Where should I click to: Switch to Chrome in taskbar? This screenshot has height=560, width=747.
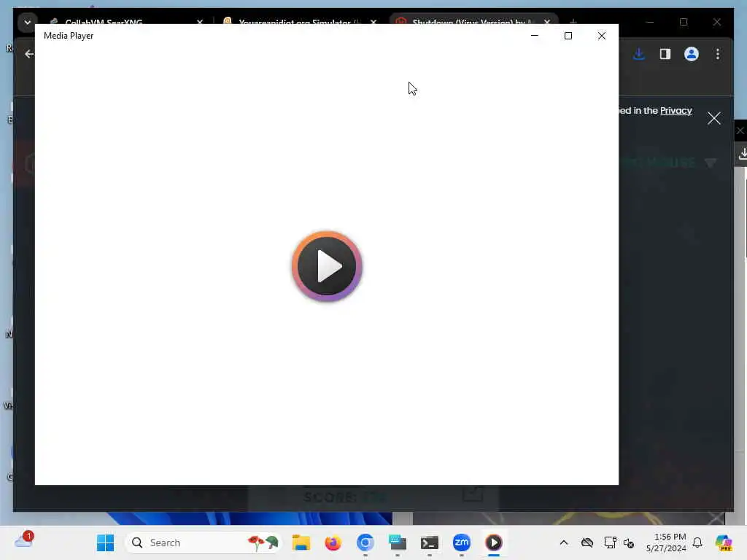tap(365, 542)
